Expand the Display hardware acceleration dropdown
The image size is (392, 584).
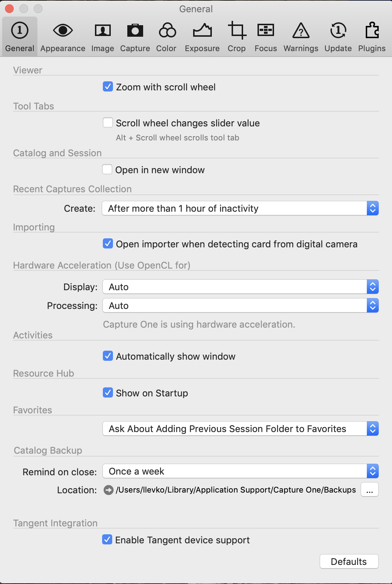(x=241, y=287)
